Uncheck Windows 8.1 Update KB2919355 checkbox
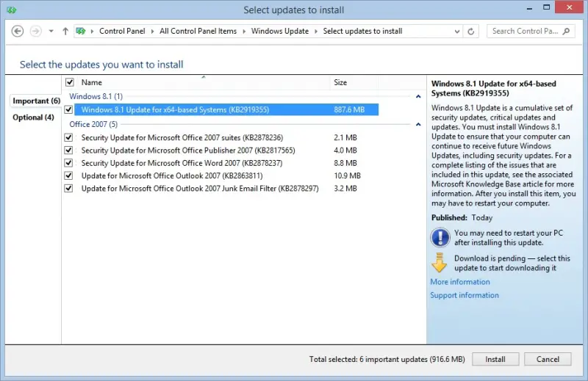This screenshot has height=381, width=588. (x=68, y=110)
